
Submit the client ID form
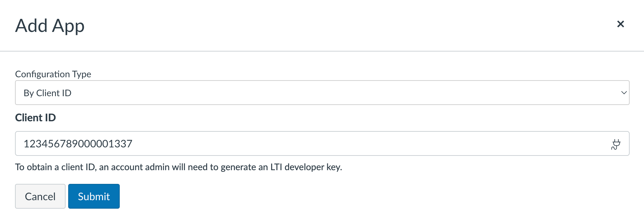point(94,196)
